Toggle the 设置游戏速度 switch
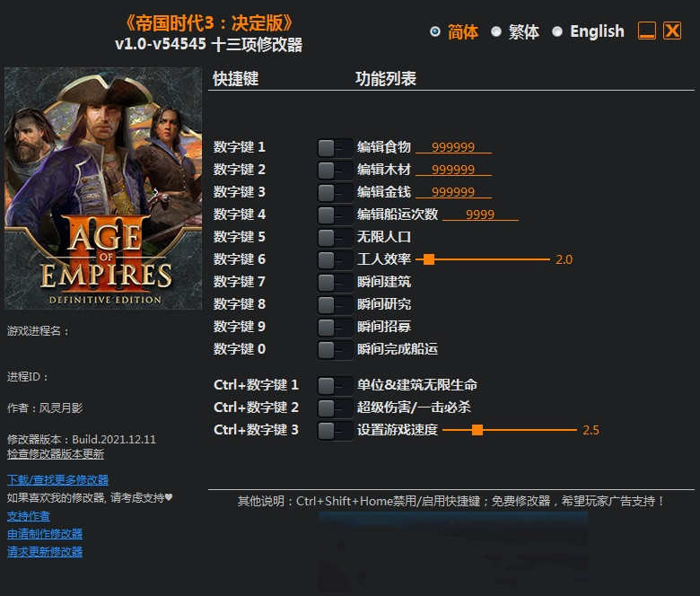This screenshot has height=596, width=700. (x=335, y=430)
